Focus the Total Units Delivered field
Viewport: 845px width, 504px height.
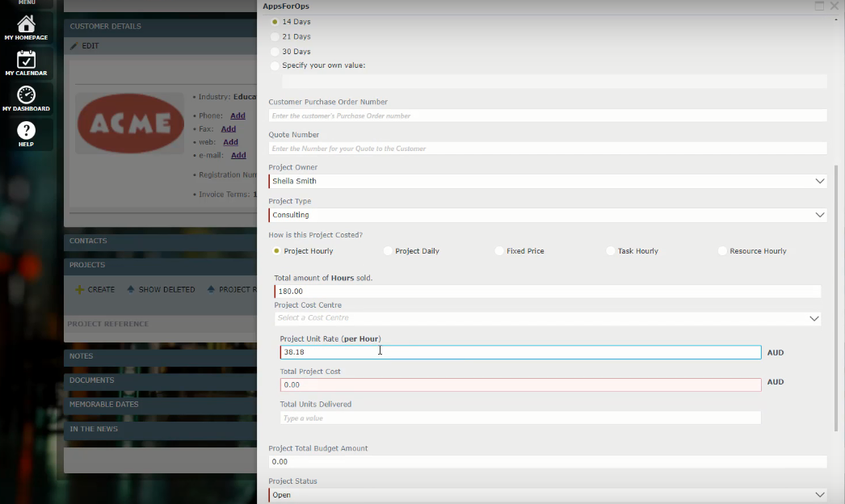tap(520, 418)
